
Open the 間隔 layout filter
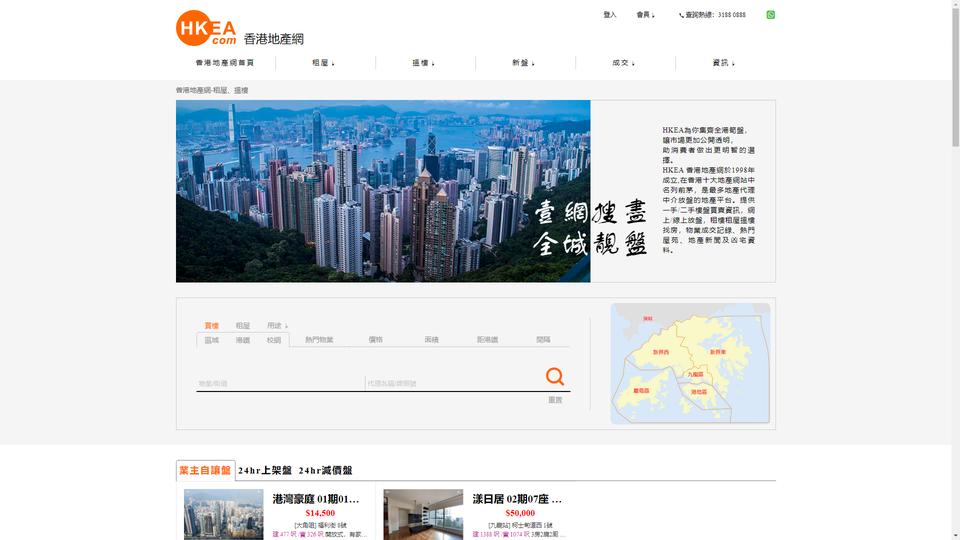click(x=543, y=340)
